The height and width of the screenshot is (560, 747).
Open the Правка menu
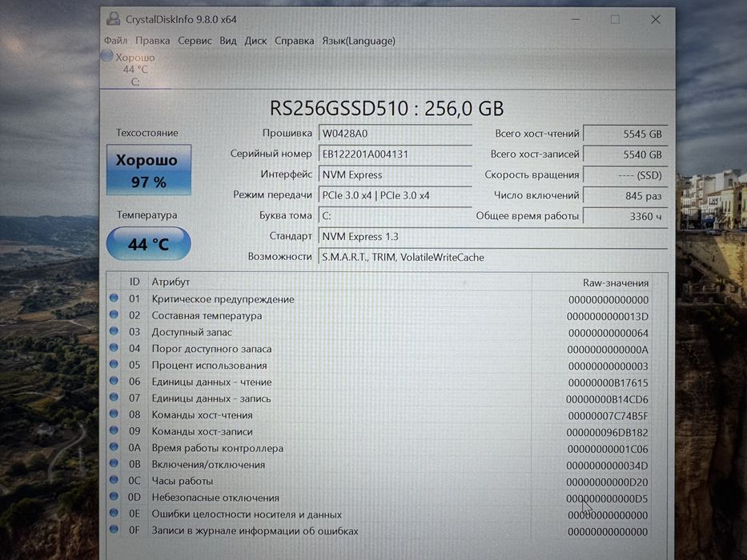click(152, 41)
